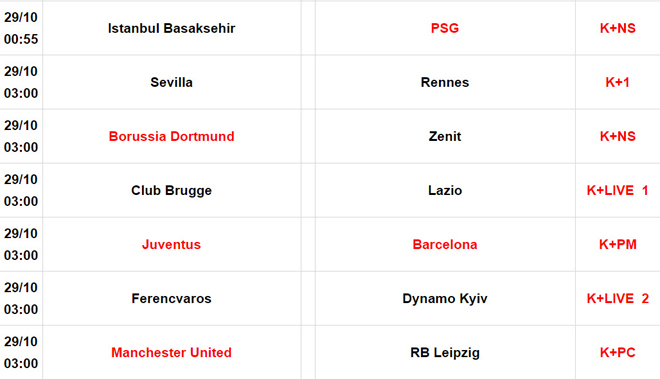Viewport: 660px width, 379px height.
Task: Click the red Juventus team name
Action: click(x=171, y=244)
